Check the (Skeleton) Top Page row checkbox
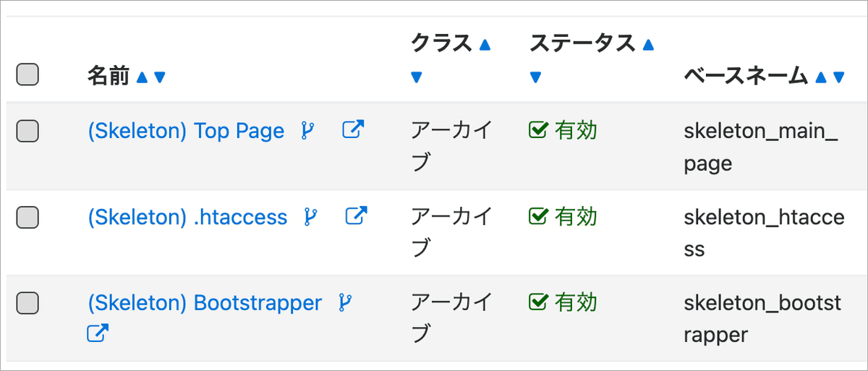This screenshot has width=868, height=371. click(x=27, y=131)
